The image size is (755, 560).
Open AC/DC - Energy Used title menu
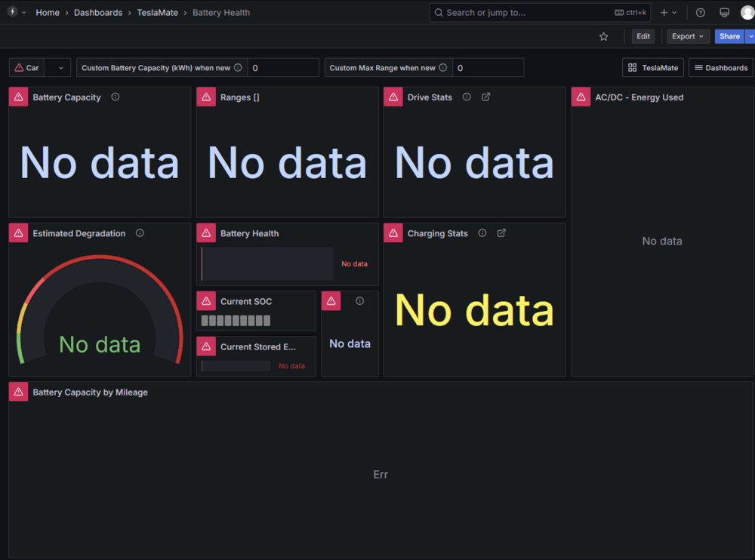click(639, 97)
